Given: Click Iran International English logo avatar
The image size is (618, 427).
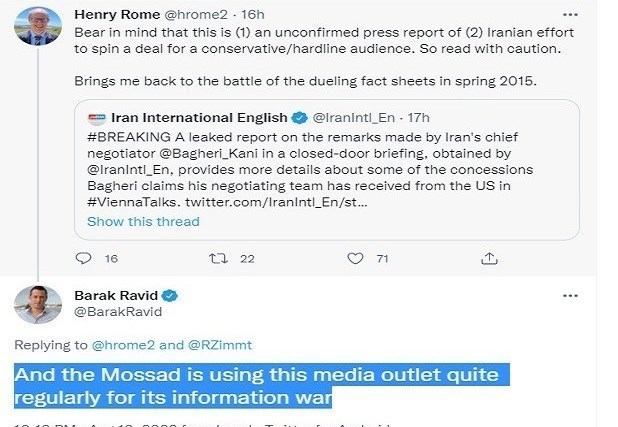Looking at the screenshot, I should 97,117.
